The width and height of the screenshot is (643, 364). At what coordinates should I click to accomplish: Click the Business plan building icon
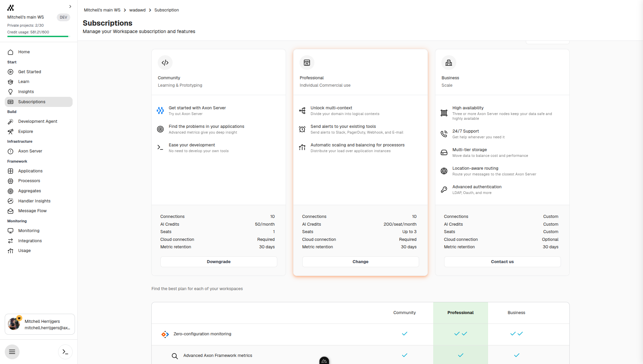point(448,63)
